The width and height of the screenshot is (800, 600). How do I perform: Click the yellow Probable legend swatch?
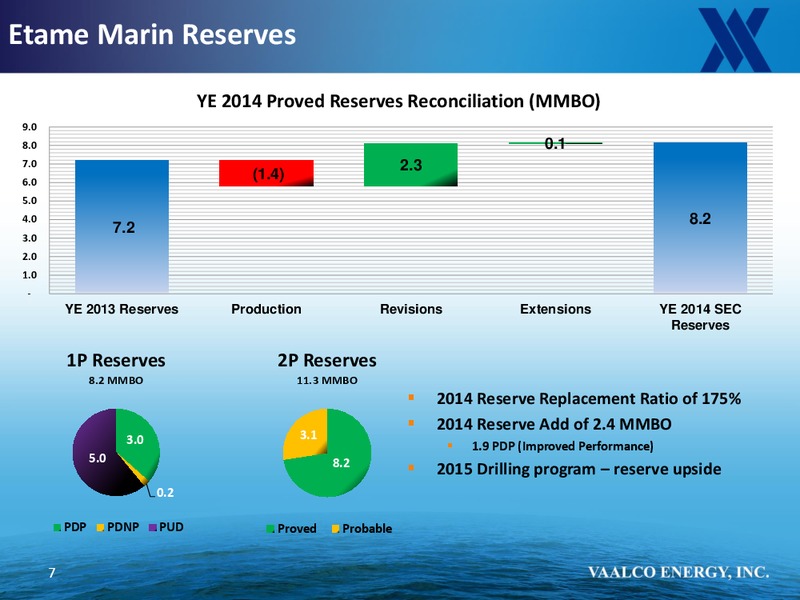[x=335, y=529]
